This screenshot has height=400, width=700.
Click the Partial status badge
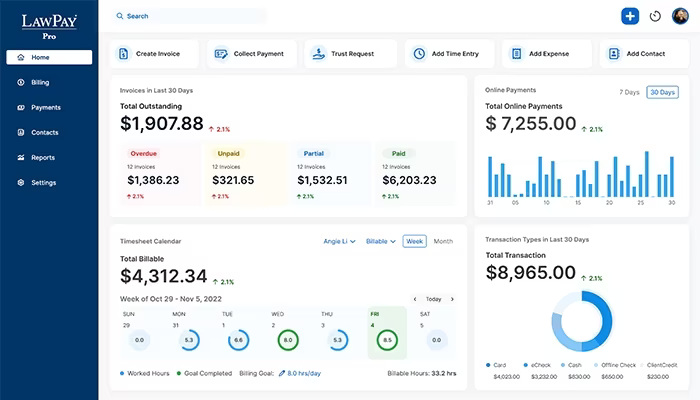pos(313,153)
